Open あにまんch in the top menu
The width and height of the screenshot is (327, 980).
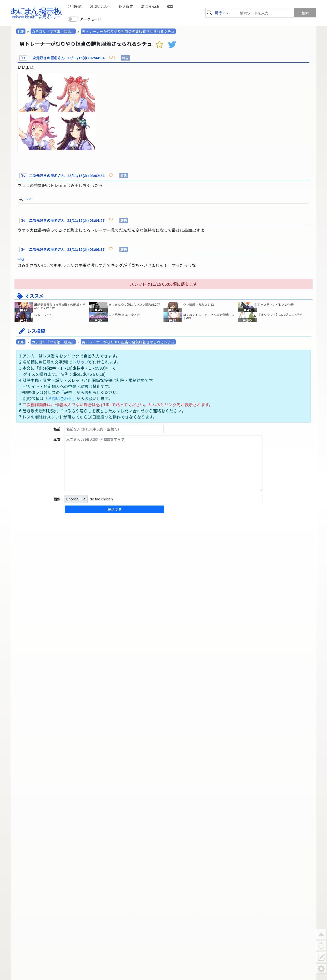coord(150,6)
